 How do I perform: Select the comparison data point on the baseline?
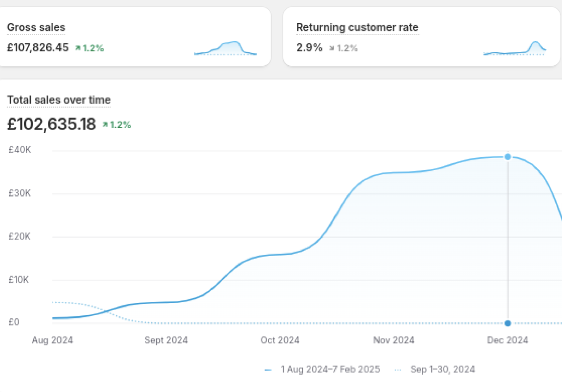point(508,323)
